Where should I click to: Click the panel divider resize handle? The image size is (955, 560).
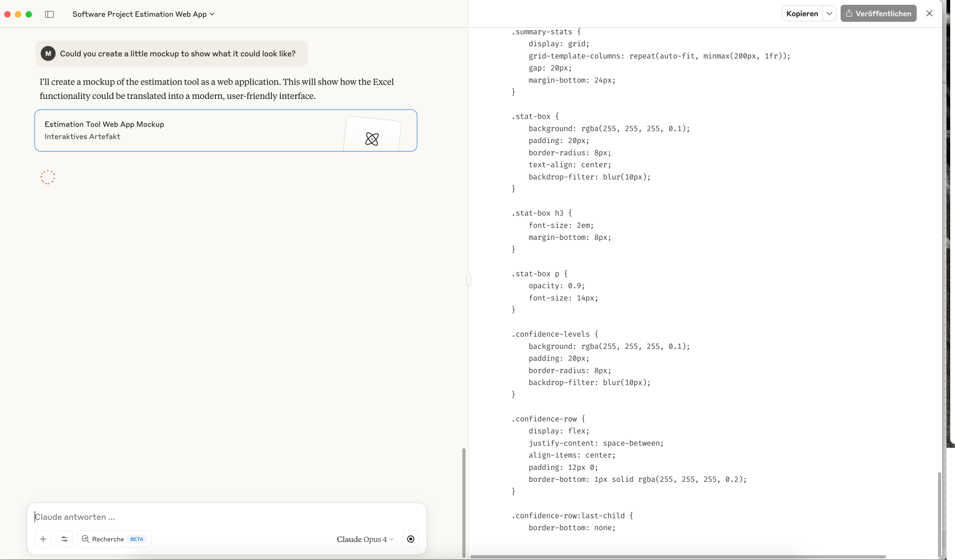click(x=468, y=279)
